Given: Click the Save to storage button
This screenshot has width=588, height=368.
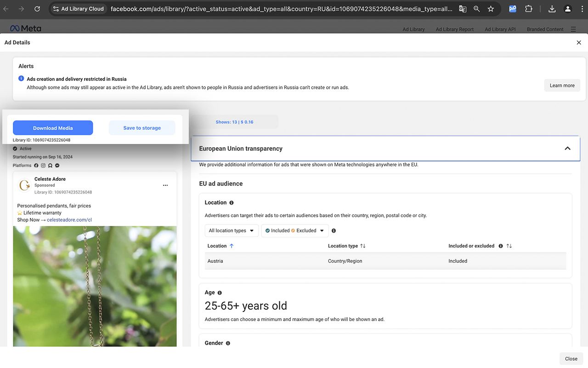Looking at the screenshot, I should click(142, 128).
